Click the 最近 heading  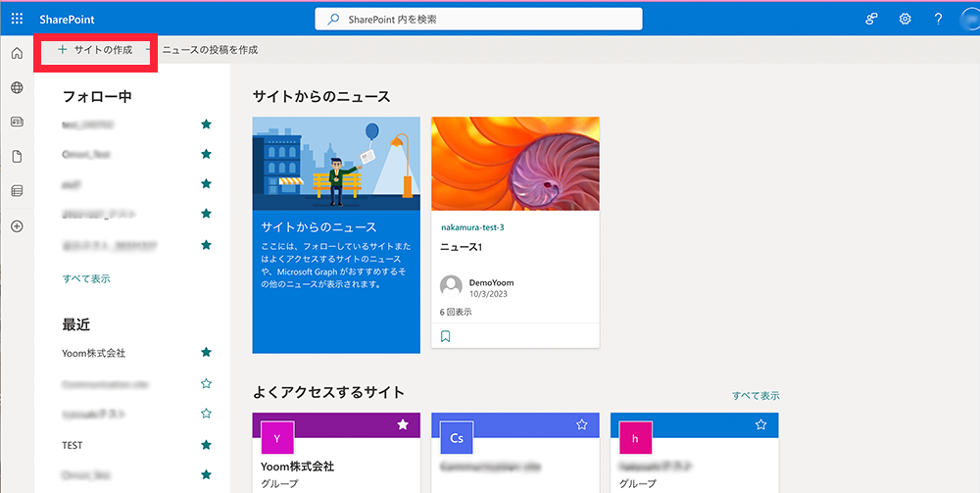coord(76,324)
